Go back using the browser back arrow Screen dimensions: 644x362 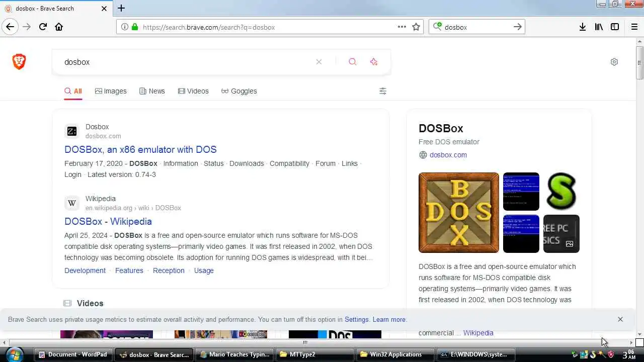point(10,27)
